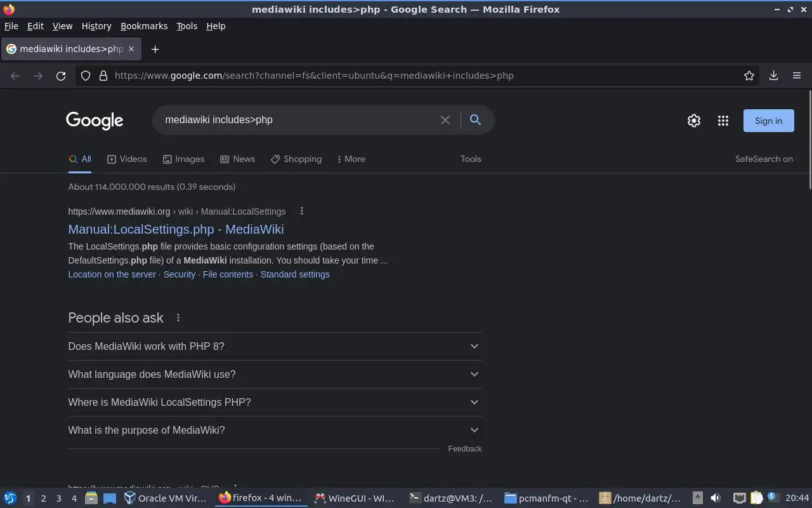
Task: Close the mediawiki includes>php tab
Action: [x=131, y=49]
